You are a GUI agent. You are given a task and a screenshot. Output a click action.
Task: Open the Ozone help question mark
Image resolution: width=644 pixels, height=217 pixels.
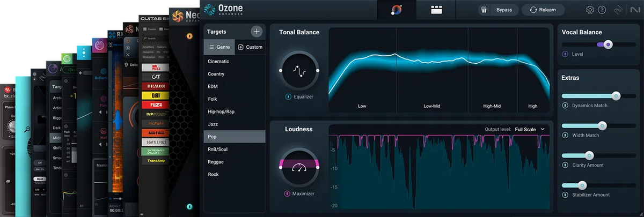pyautogui.click(x=602, y=10)
